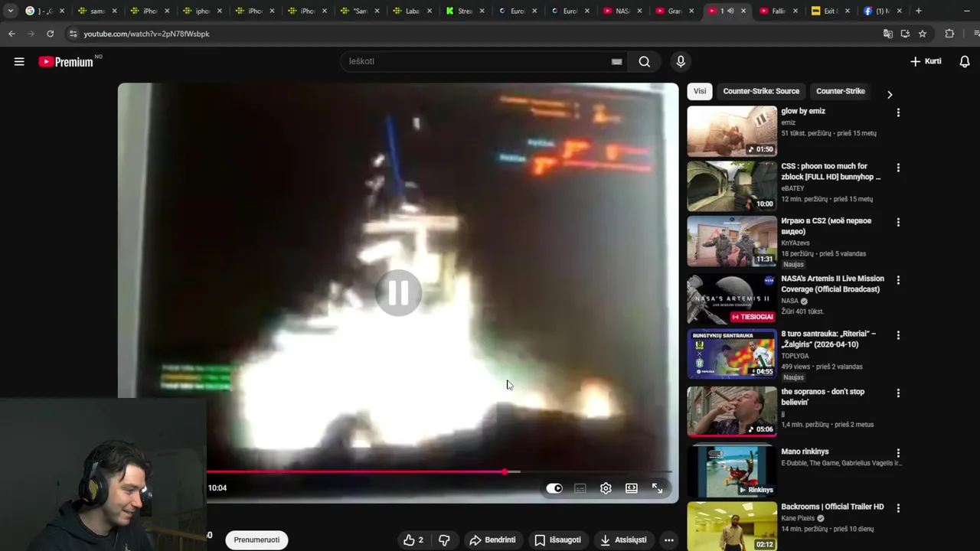
Task: Open CSS phoon bunnyhop video thumbnail
Action: [x=732, y=186]
